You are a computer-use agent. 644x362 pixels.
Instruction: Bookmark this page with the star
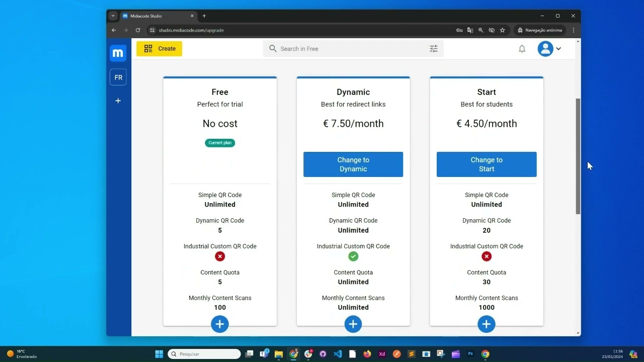(x=502, y=30)
